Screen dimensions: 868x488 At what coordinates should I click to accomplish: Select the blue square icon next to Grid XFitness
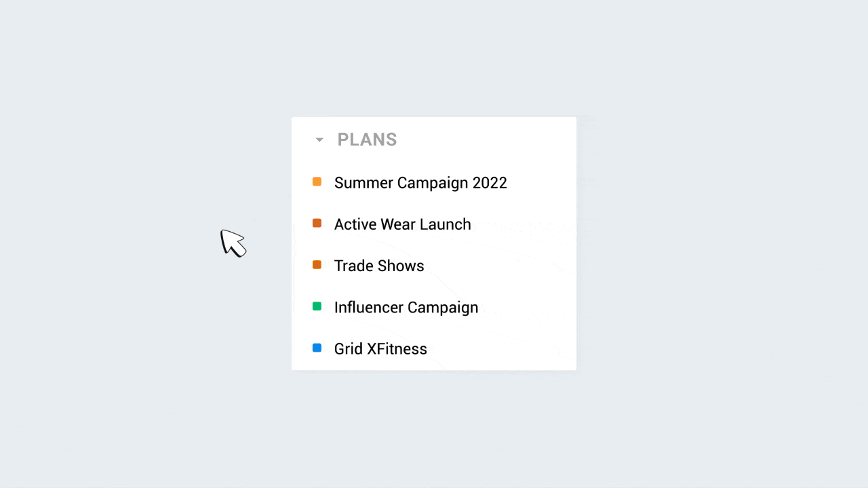coord(317,348)
